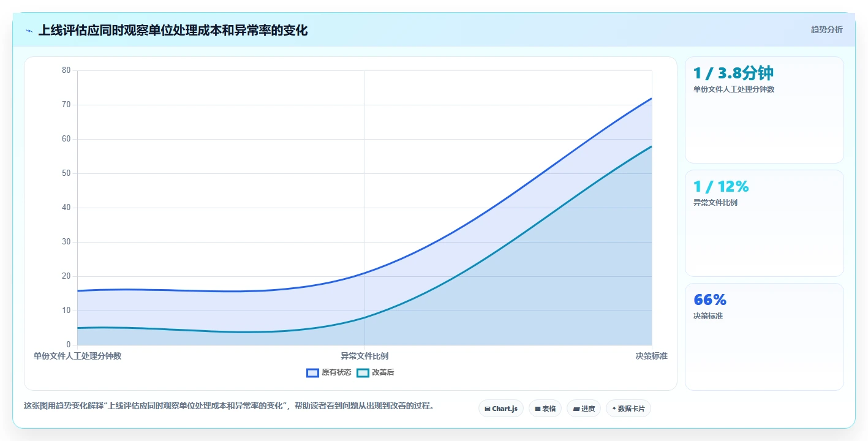Click the y-axis tick 80
868x441 pixels.
66,70
